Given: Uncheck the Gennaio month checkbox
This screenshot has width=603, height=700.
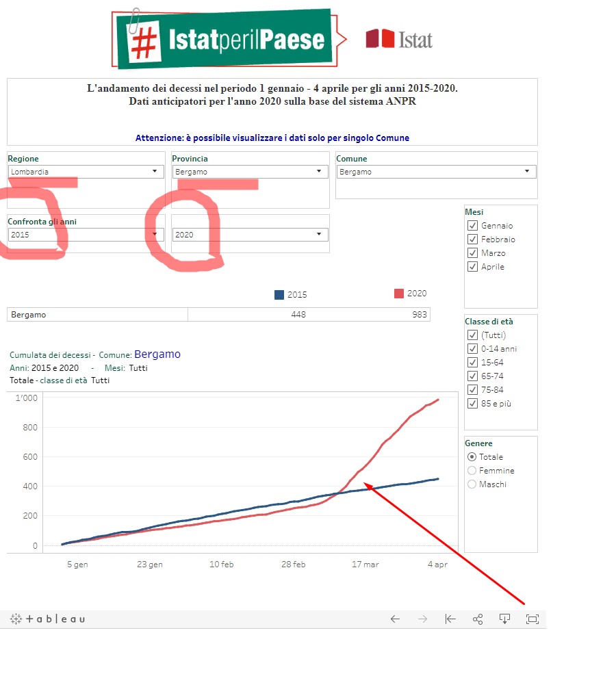Looking at the screenshot, I should (472, 226).
